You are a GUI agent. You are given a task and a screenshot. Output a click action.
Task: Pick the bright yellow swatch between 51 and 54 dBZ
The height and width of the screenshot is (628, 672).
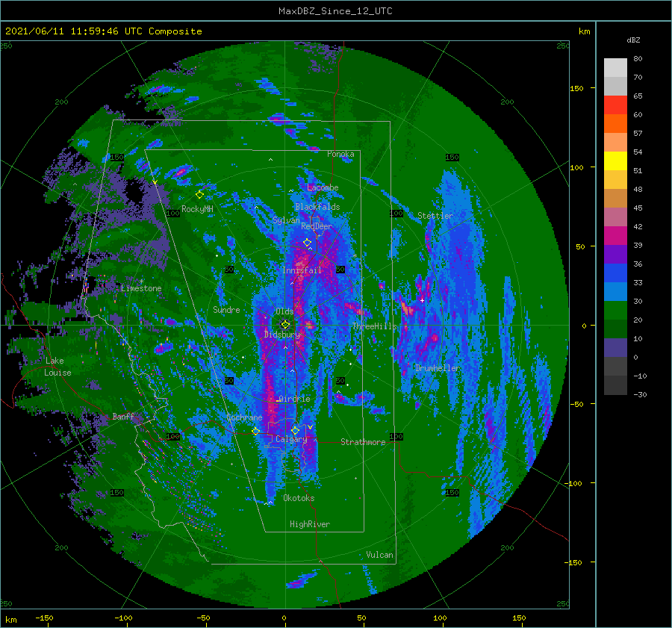(615, 161)
